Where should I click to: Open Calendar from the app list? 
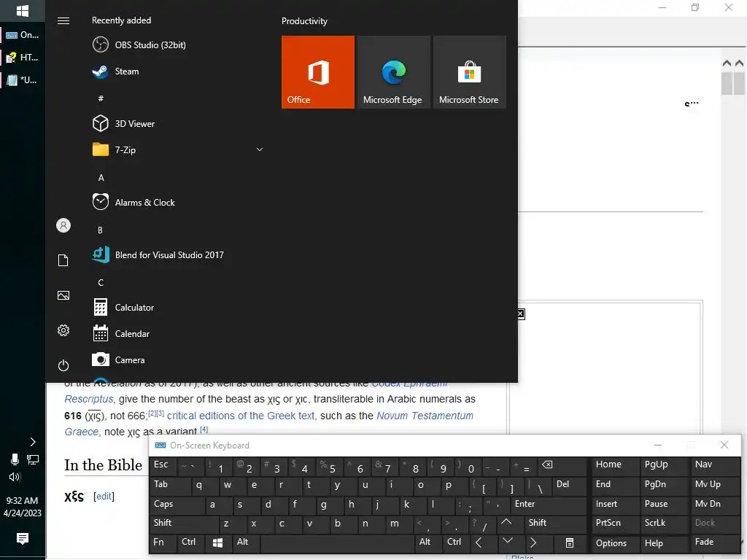[121, 334]
